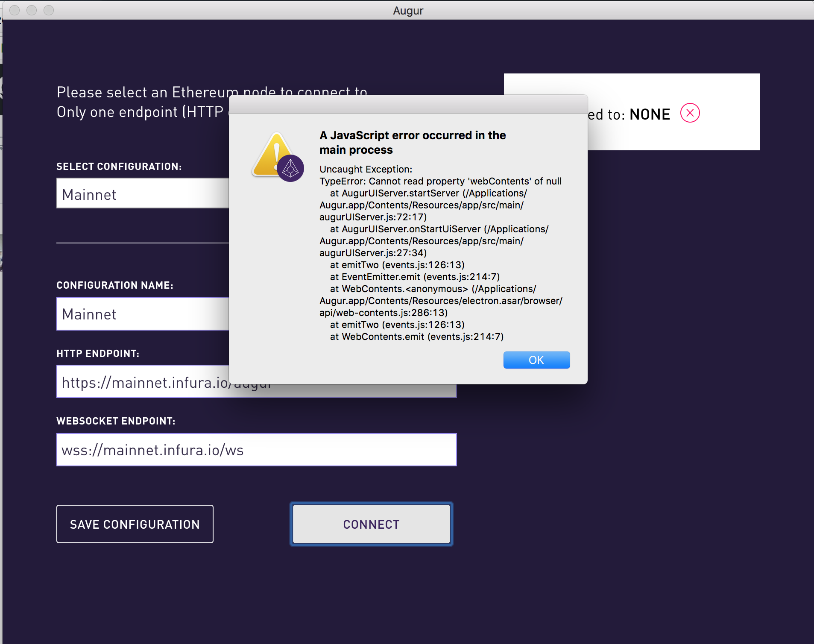Close the Augur window via red traffic light
The image size is (814, 644).
[14, 10]
